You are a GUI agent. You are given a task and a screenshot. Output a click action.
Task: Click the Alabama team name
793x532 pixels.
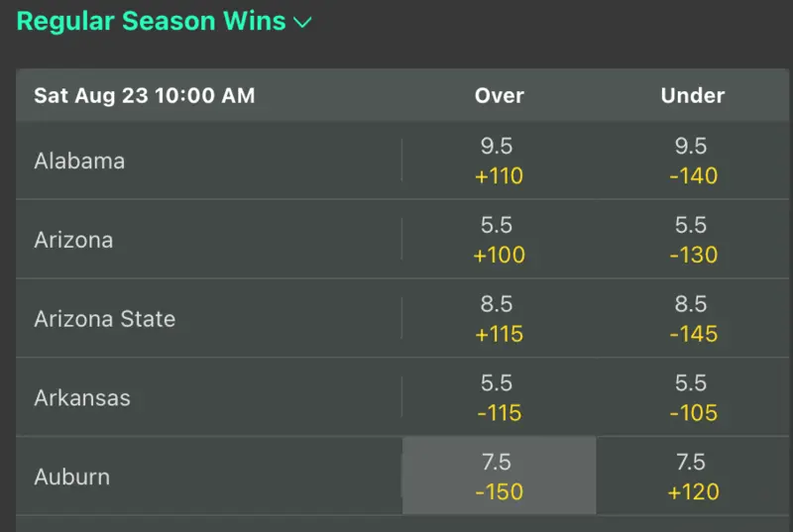coord(79,160)
